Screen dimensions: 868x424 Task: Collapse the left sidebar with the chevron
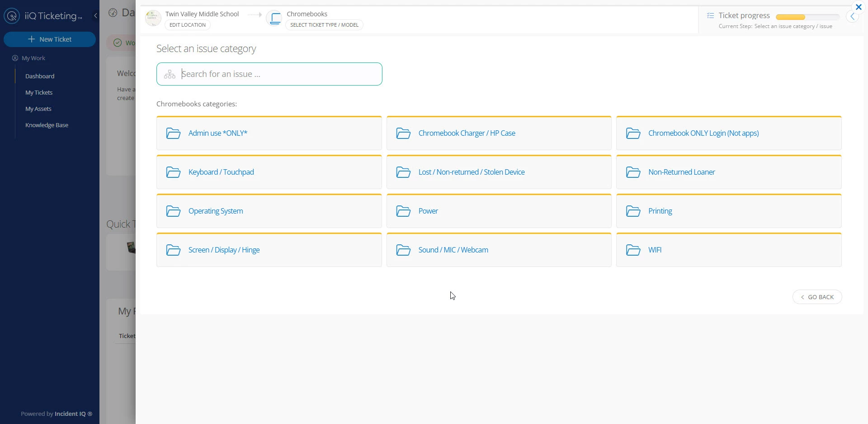point(95,16)
